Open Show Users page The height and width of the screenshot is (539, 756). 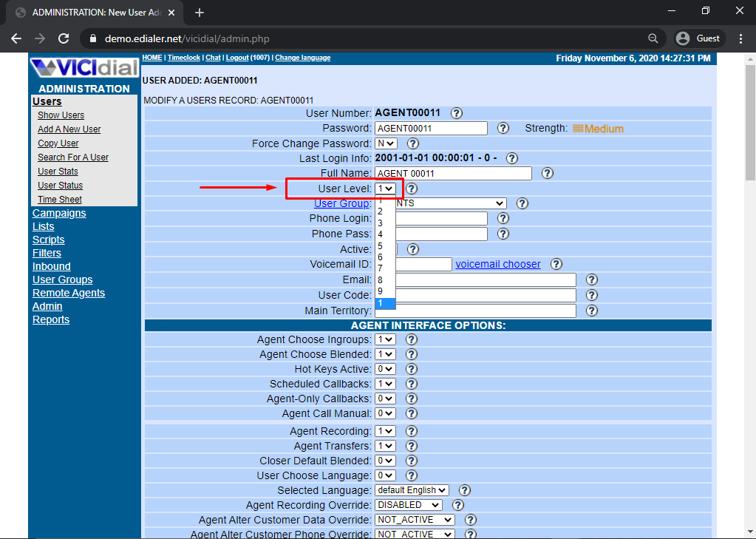click(61, 115)
